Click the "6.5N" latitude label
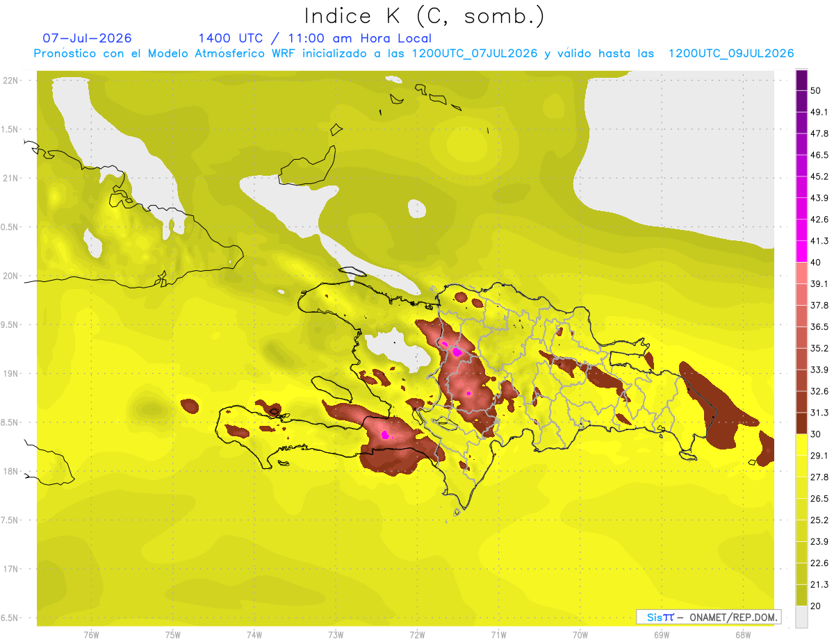Viewport: 834px width, 644px height. tap(10, 618)
